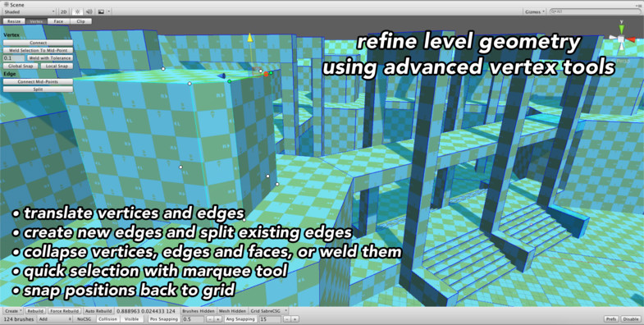Click the Global Snap button

(x=21, y=66)
